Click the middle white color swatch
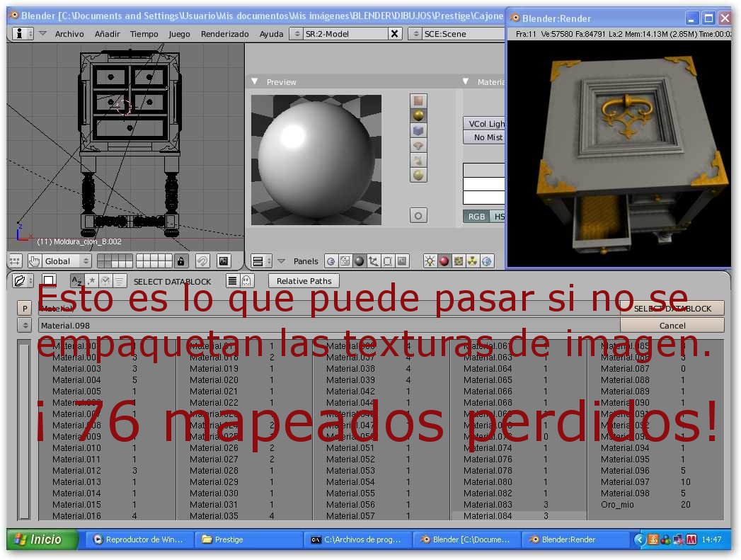Image resolution: width=741 pixels, height=560 pixels. tap(484, 184)
